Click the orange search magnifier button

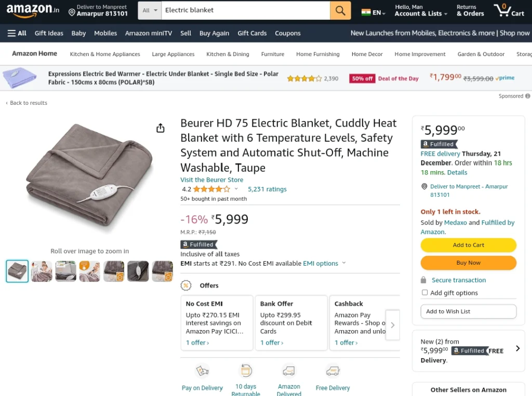click(x=340, y=10)
